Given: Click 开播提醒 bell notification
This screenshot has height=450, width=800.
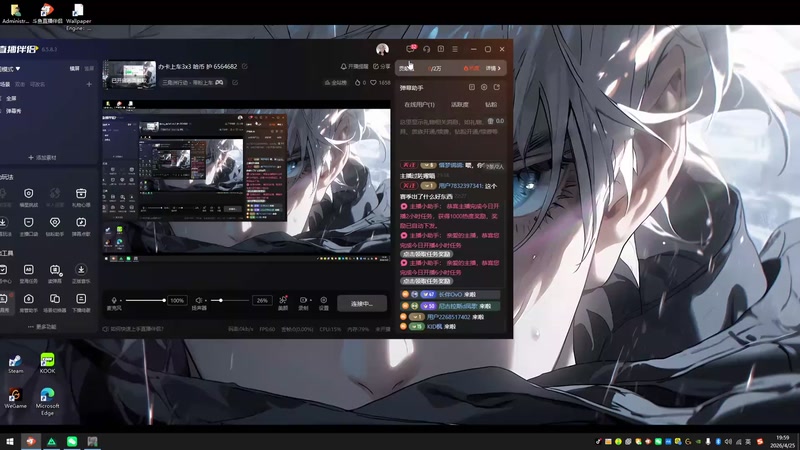Looking at the screenshot, I should tap(354, 66).
